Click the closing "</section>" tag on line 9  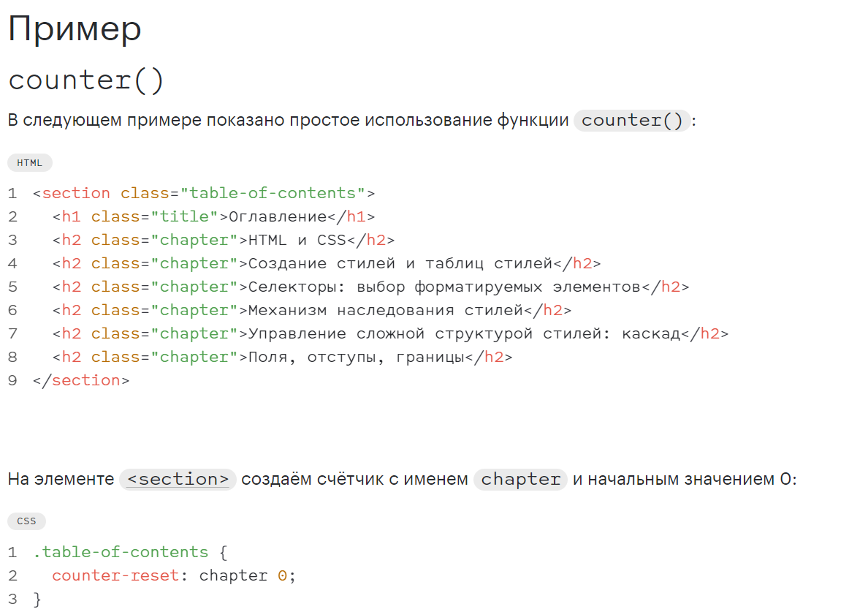point(81,381)
